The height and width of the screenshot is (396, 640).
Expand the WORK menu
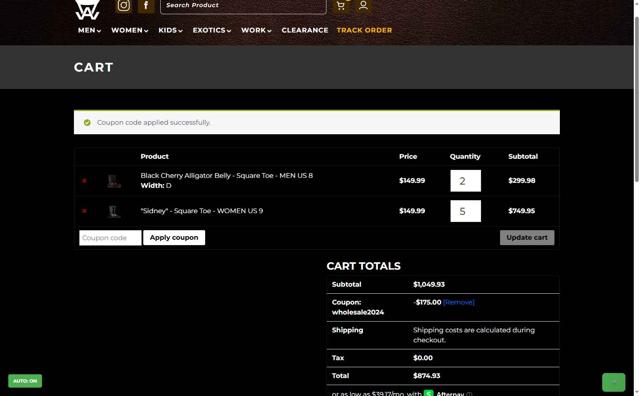click(256, 30)
